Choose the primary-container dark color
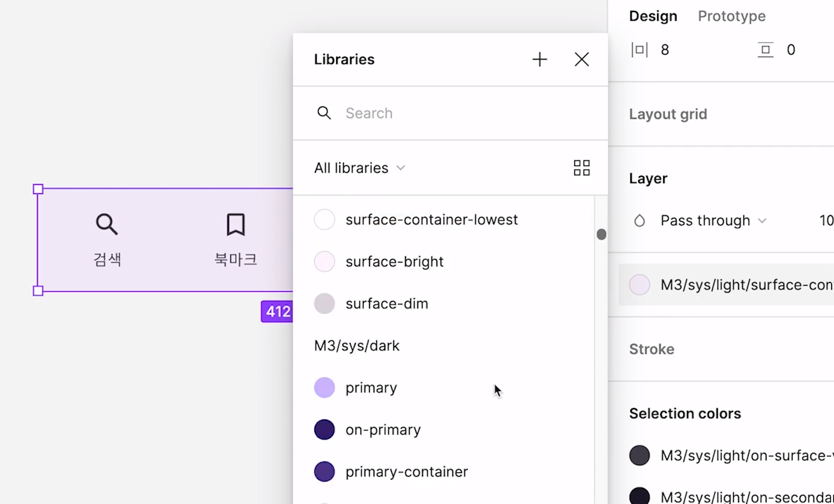Image resolution: width=834 pixels, height=504 pixels. [x=444, y=471]
